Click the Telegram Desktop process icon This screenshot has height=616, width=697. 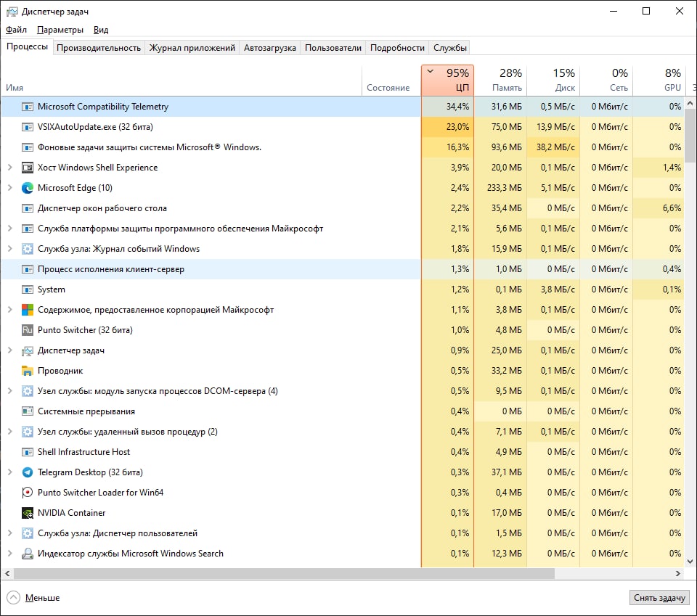pos(28,472)
